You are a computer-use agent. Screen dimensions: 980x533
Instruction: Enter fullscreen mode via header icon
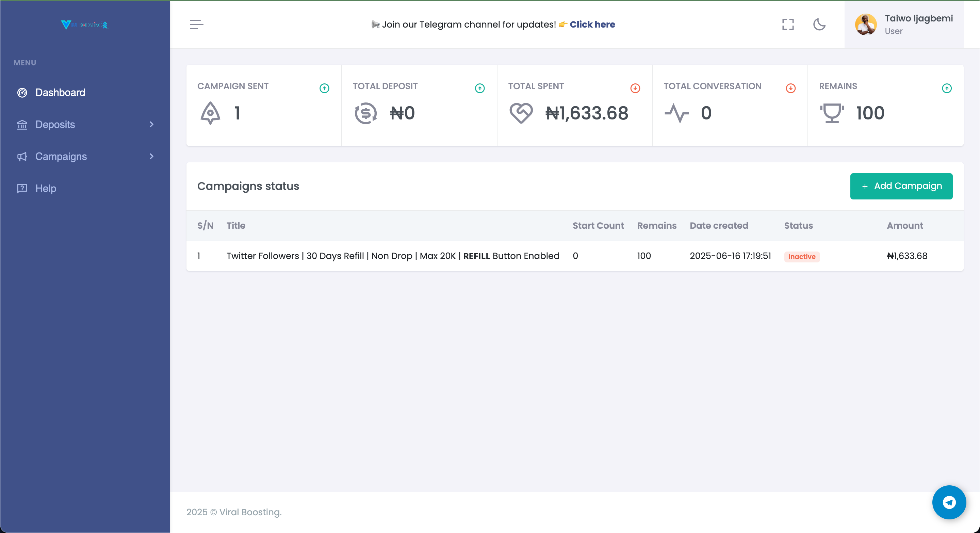[788, 25]
